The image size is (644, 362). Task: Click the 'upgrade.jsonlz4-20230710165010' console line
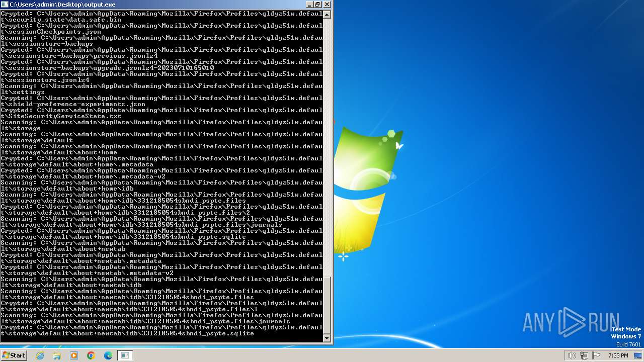click(x=107, y=68)
